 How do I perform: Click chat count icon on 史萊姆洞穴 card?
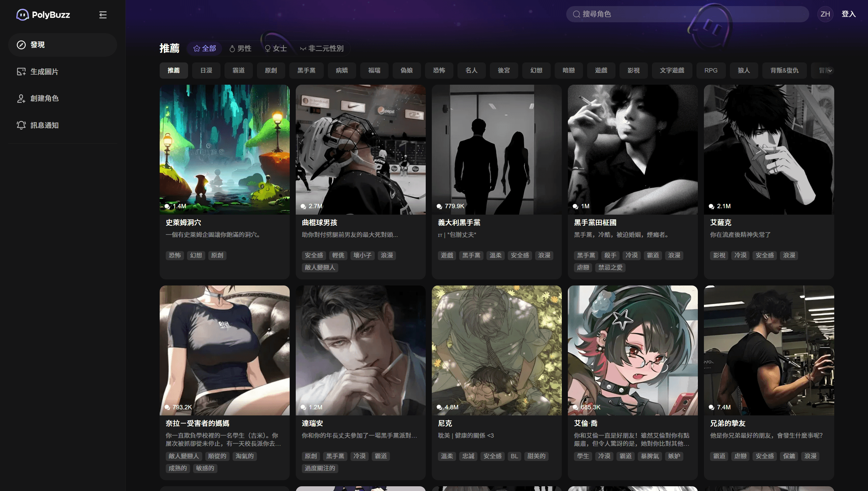click(167, 206)
